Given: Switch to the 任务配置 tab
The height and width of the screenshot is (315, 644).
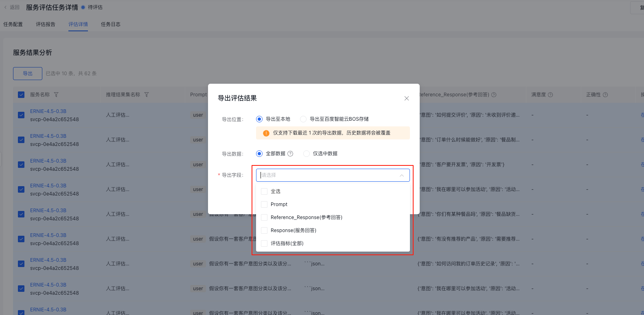Looking at the screenshot, I should (13, 24).
